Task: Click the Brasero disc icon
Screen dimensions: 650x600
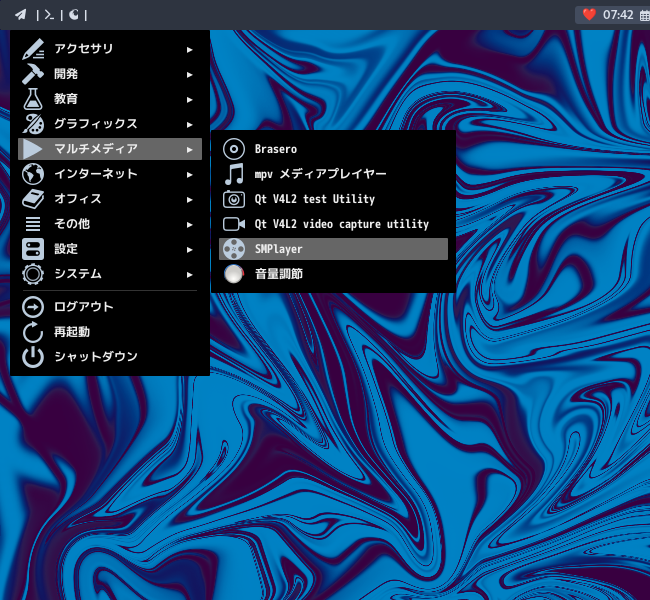Action: 234,149
